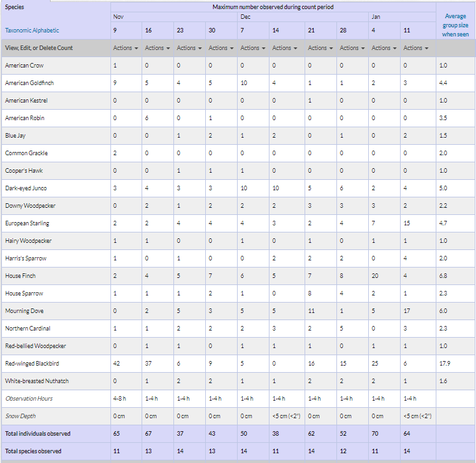Select the total individuals value 70

(375, 434)
